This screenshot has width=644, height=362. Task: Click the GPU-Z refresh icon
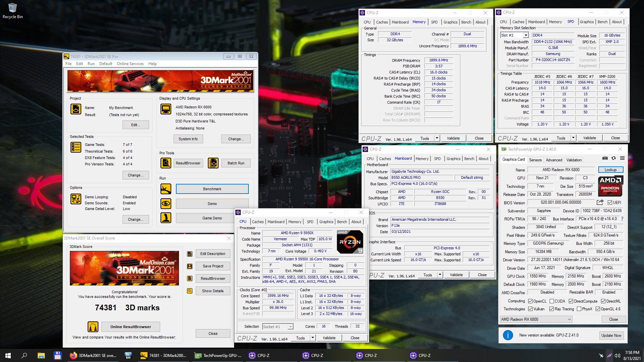(613, 158)
